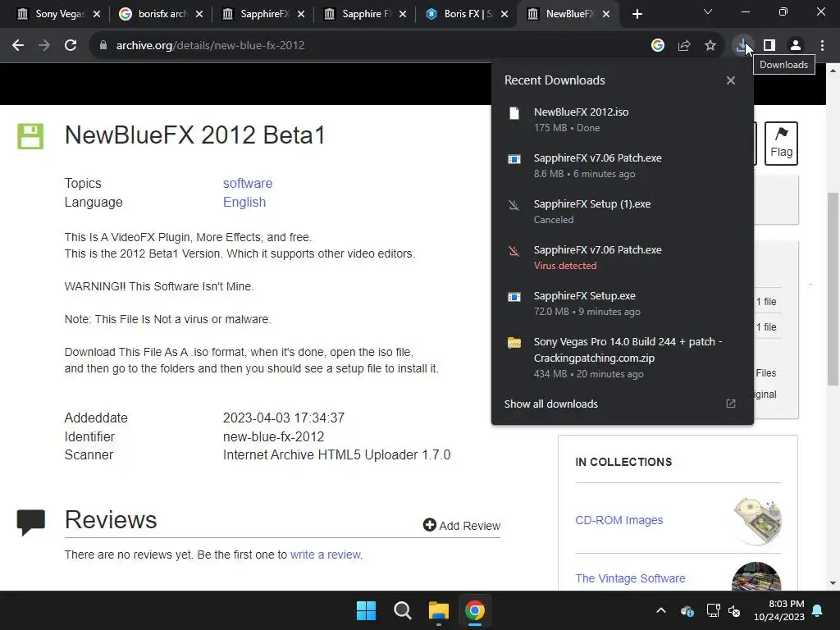The image size is (840, 630).
Task: Go forward with the forward arrow
Action: [44, 46]
